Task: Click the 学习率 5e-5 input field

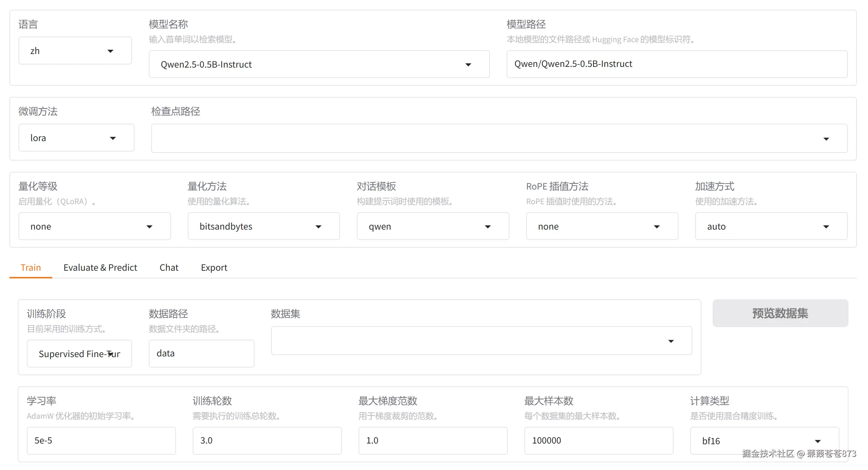Action: point(101,441)
